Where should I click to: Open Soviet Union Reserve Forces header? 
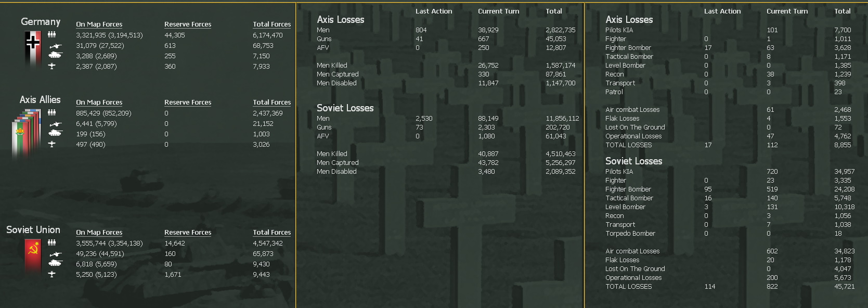point(188,233)
